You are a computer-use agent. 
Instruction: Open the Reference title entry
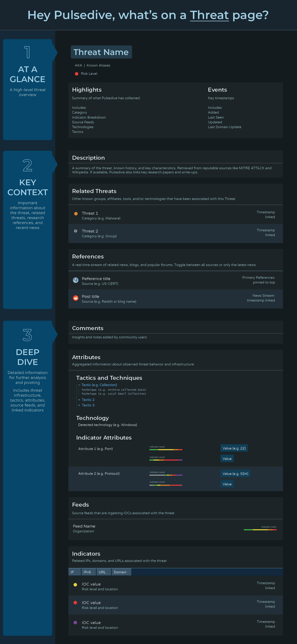click(176, 281)
